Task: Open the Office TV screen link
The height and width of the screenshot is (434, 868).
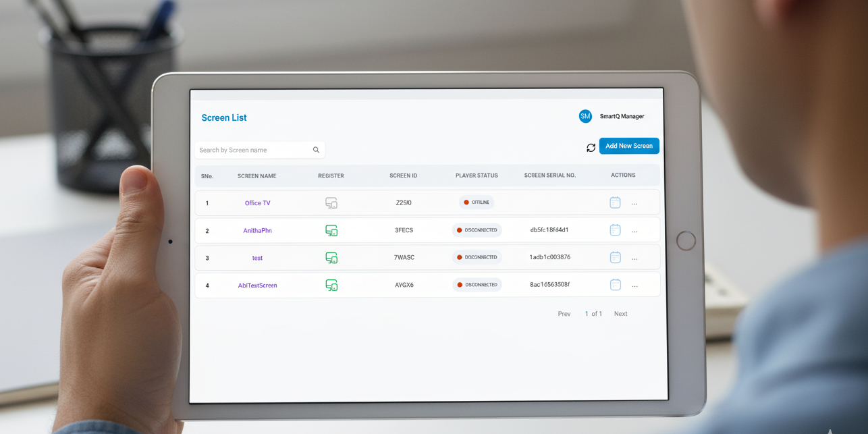Action: tap(257, 203)
